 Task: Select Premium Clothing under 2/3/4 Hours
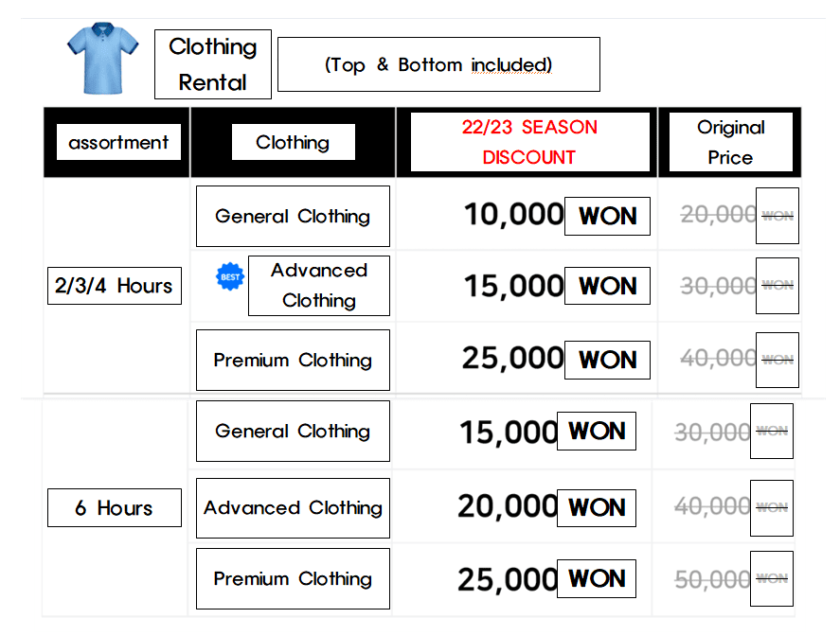pos(293,360)
